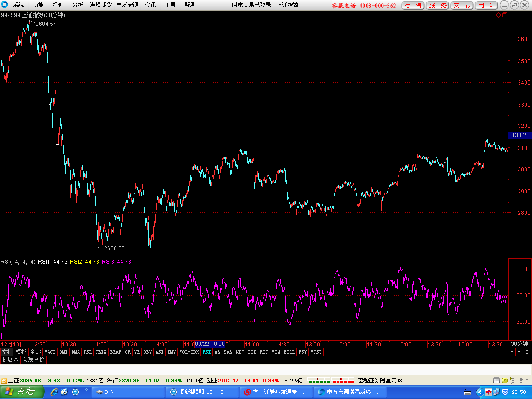Click the status bar icon before 上证

4,381
